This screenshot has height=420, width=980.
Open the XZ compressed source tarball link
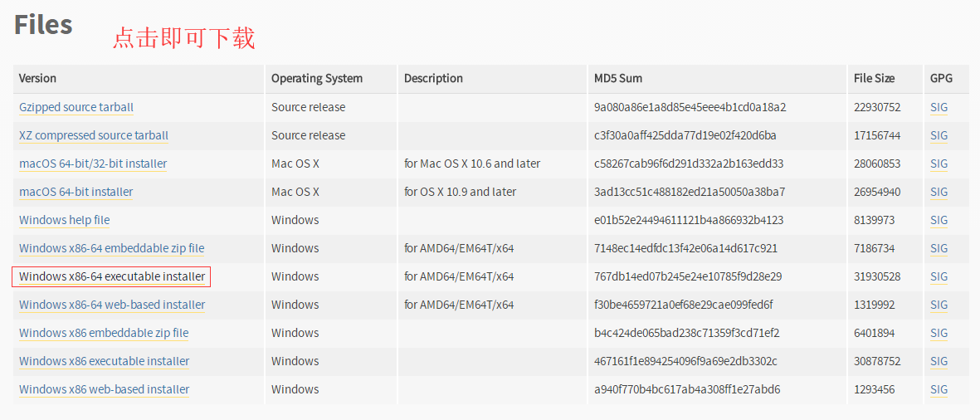[x=94, y=135]
